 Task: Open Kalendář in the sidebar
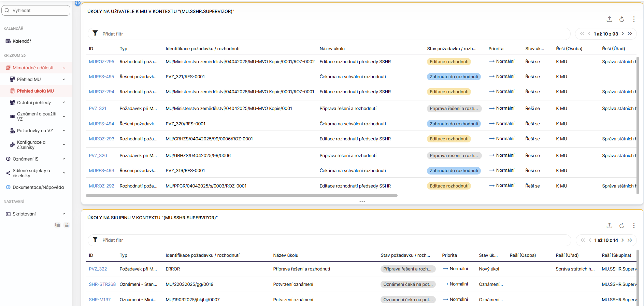[x=22, y=41]
